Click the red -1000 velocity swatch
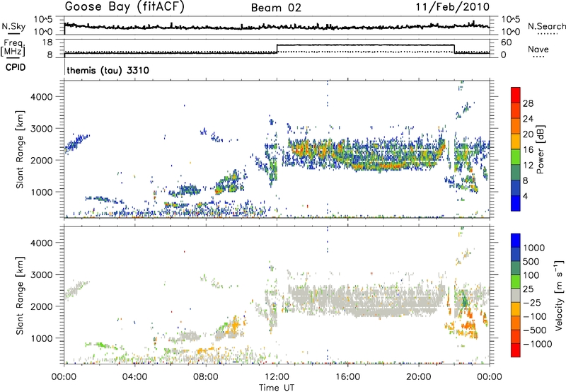The width and height of the screenshot is (566, 392). (516, 350)
